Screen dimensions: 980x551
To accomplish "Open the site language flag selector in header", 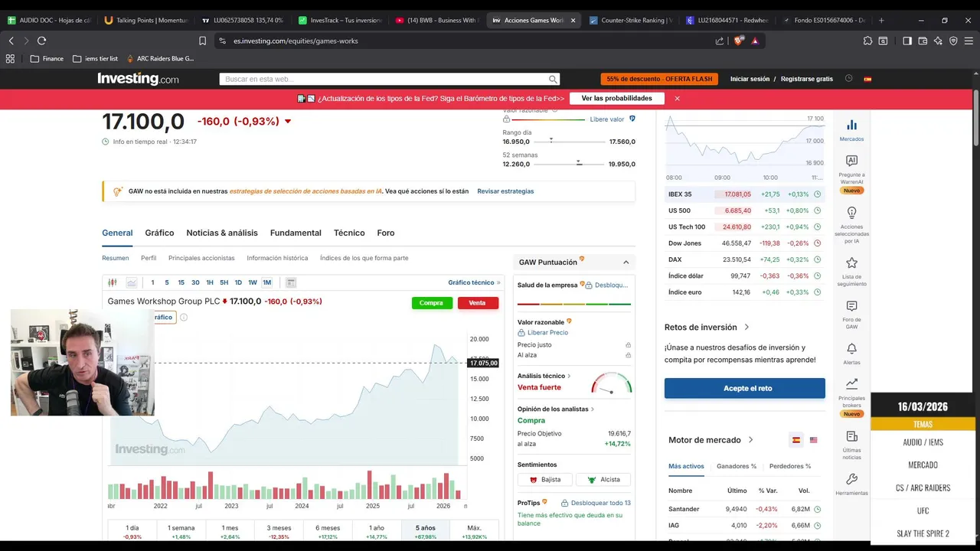I will coord(867,79).
